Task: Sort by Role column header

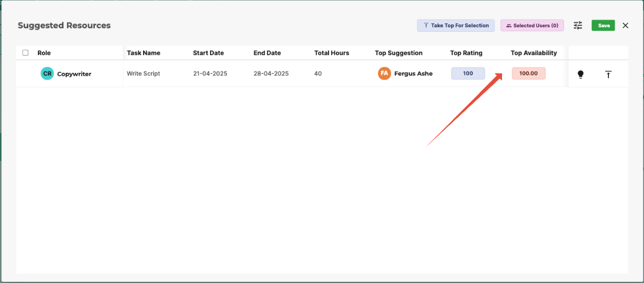Action: [44, 53]
